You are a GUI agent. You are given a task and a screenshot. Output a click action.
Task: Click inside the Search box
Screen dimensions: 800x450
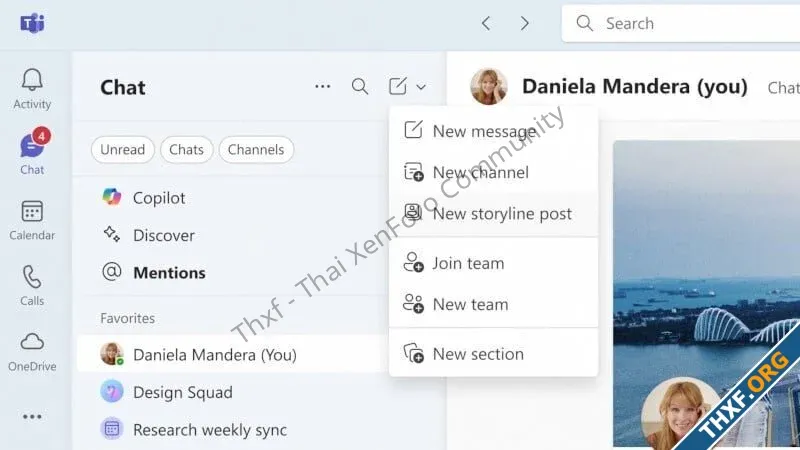(x=681, y=23)
